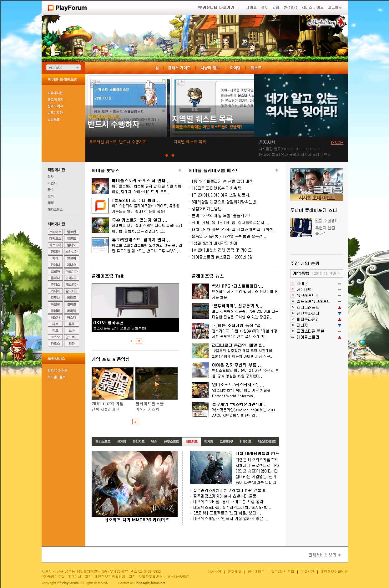Open the 디젤 game article thumbnail

click(x=211, y=468)
